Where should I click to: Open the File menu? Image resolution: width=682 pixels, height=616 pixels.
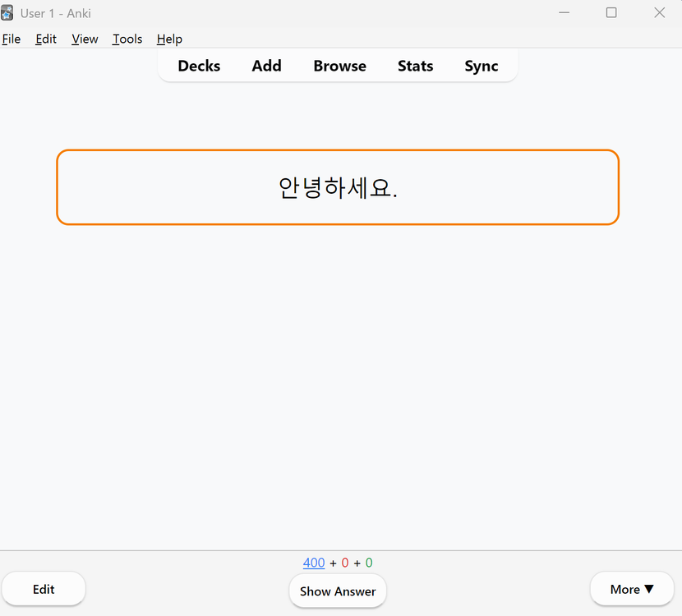[x=11, y=39]
